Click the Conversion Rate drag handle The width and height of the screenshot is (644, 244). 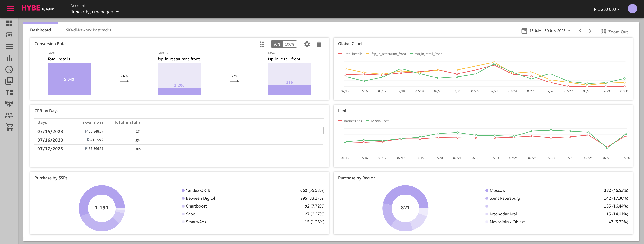[262, 44]
